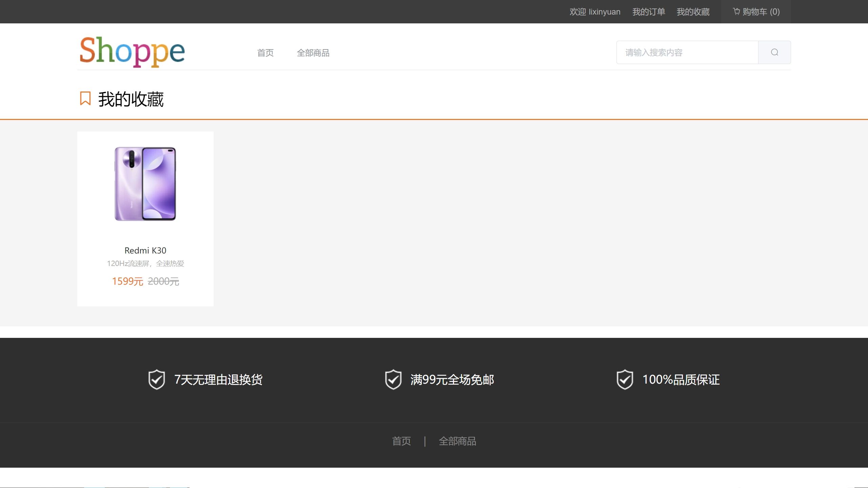The width and height of the screenshot is (868, 488).
Task: Click the crossed-out 2000元 original price
Action: [163, 281]
